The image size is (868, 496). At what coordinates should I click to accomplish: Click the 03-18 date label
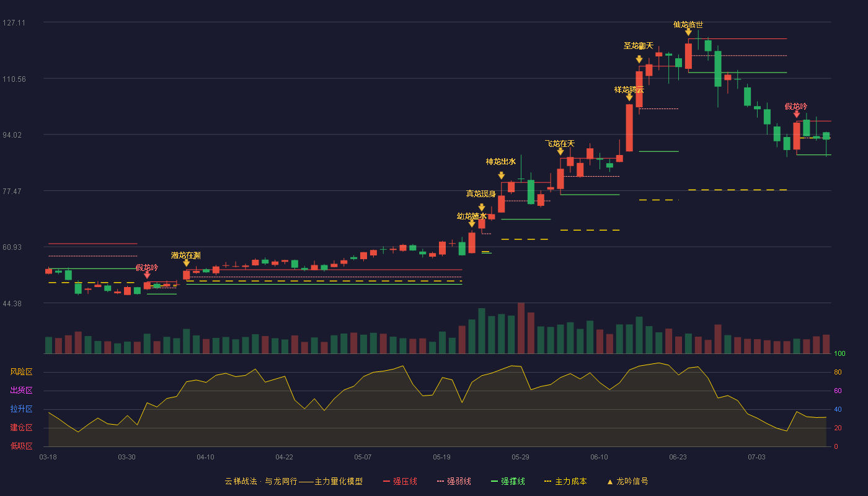pyautogui.click(x=48, y=457)
